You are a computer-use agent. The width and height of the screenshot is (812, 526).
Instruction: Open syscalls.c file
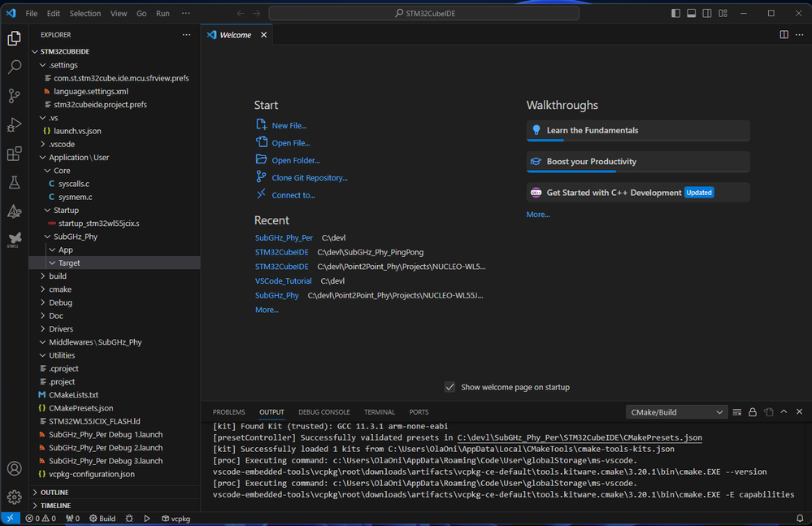click(x=74, y=184)
